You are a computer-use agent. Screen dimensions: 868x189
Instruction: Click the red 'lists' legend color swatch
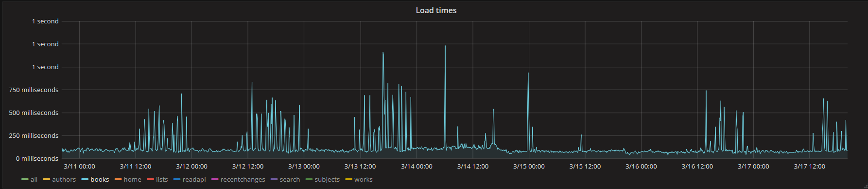pos(151,180)
